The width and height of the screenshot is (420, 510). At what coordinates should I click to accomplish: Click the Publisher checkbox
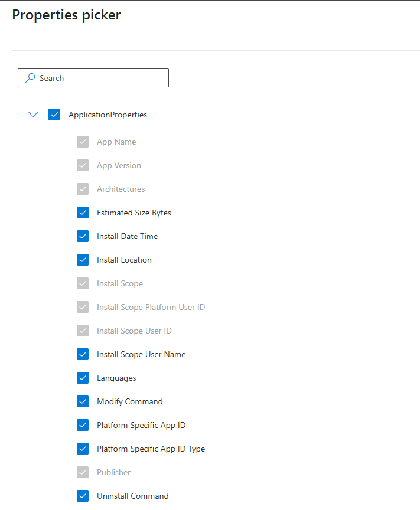[83, 472]
